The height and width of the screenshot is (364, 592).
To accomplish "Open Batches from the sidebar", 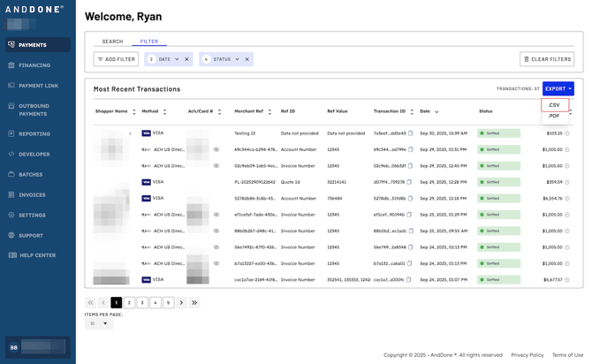I will tap(31, 174).
